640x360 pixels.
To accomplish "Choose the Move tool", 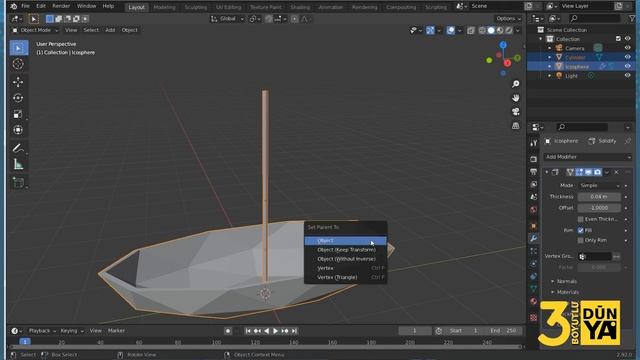I will point(18,82).
